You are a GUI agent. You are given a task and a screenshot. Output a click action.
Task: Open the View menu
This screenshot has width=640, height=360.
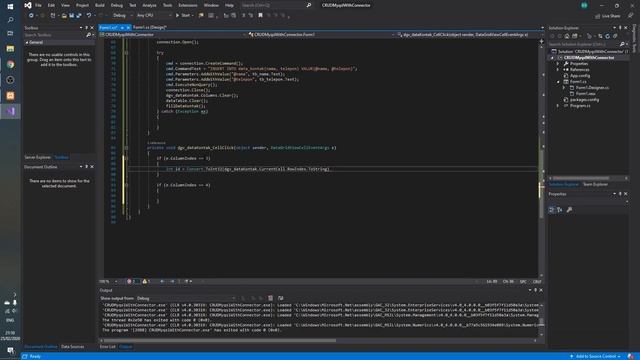tap(65, 5)
